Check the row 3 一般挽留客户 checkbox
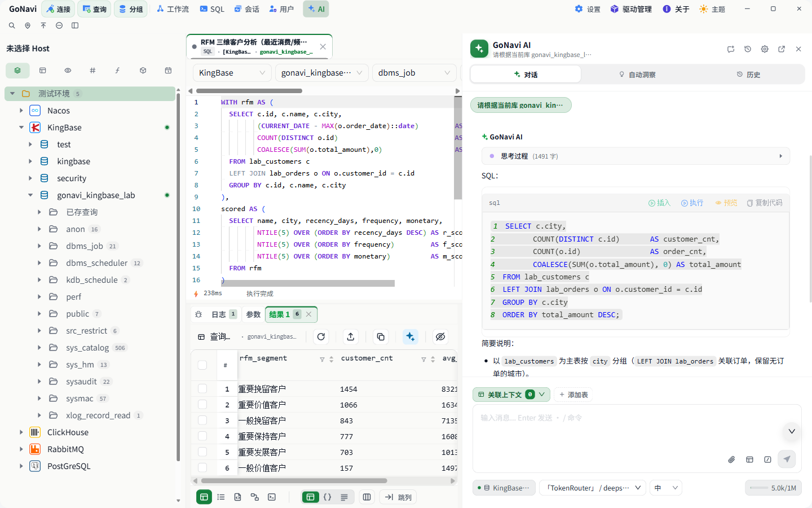Viewport: 812px width, 508px height. (x=202, y=421)
